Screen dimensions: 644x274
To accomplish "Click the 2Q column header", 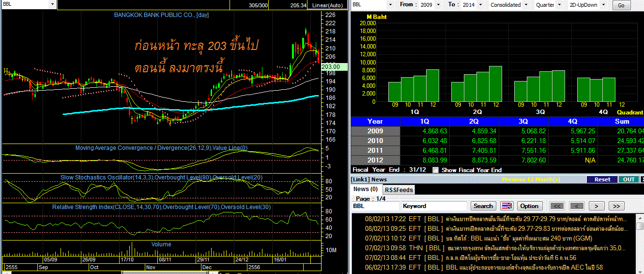I will (474, 121).
